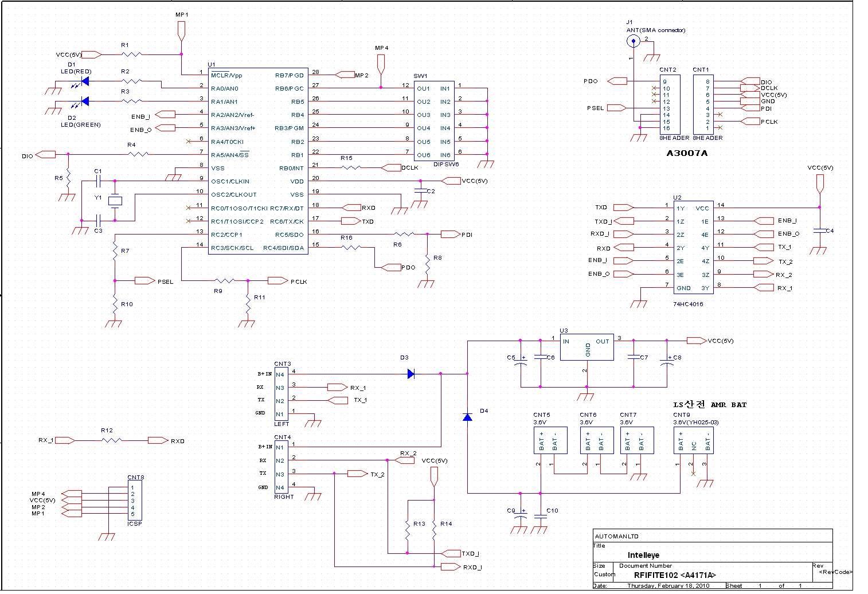Click the 'LS산전 AMR BAT' annotation
This screenshot has width=868, height=594.
[x=710, y=404]
